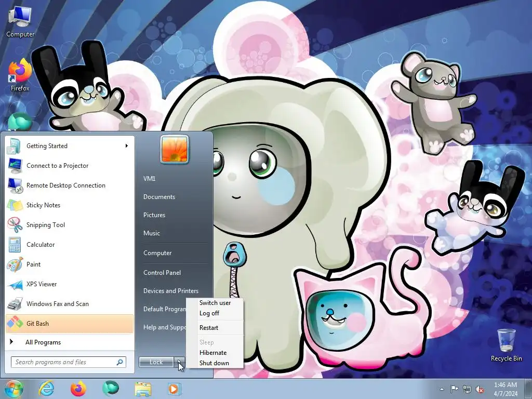Select Log off

pyautogui.click(x=215, y=313)
